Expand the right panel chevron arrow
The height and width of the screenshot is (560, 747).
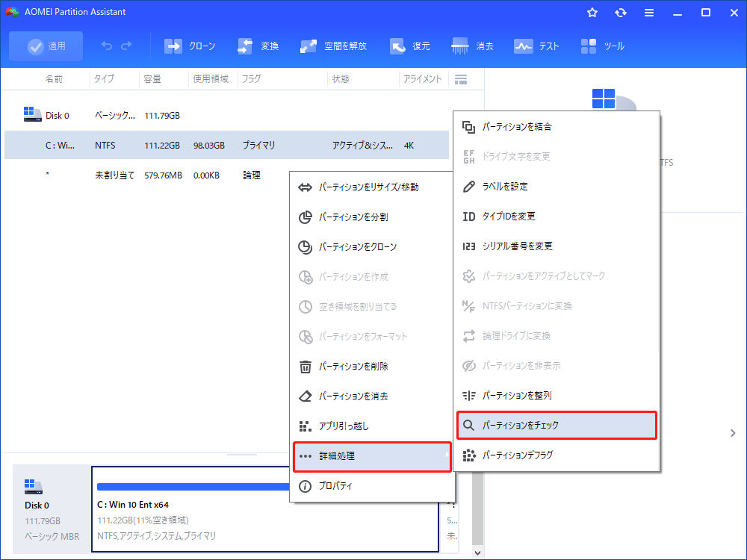click(x=733, y=433)
